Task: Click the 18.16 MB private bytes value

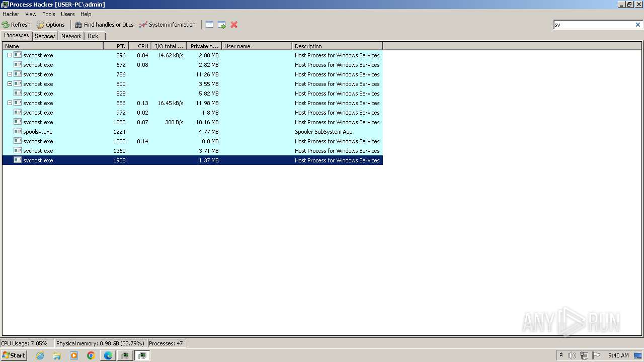Action: (207, 122)
